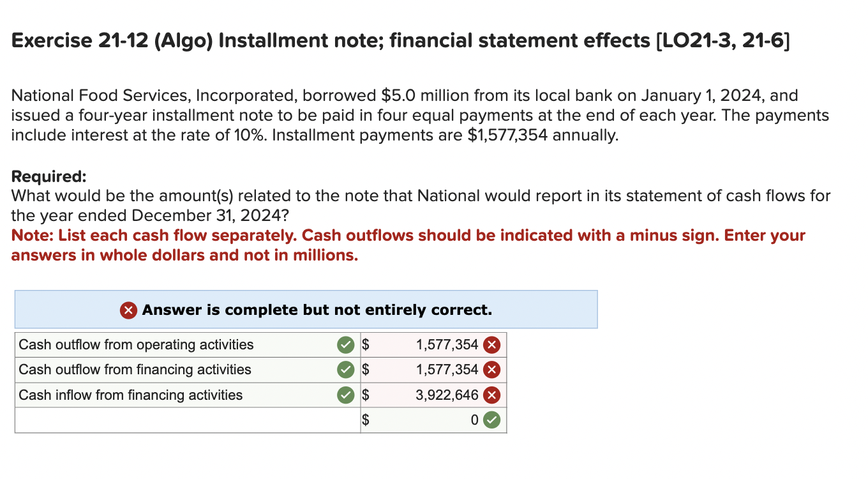Click the dollar sign beside the operating amount
This screenshot has height=479, width=868.
(x=366, y=344)
